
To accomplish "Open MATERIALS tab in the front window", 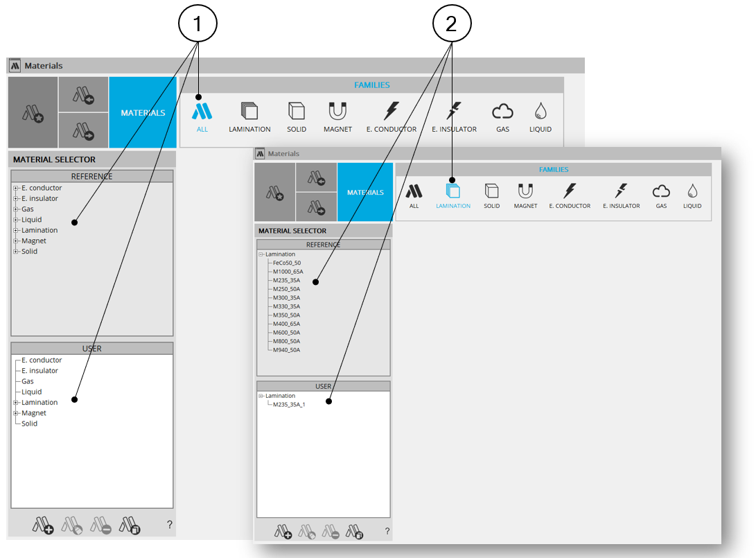I will 365,192.
